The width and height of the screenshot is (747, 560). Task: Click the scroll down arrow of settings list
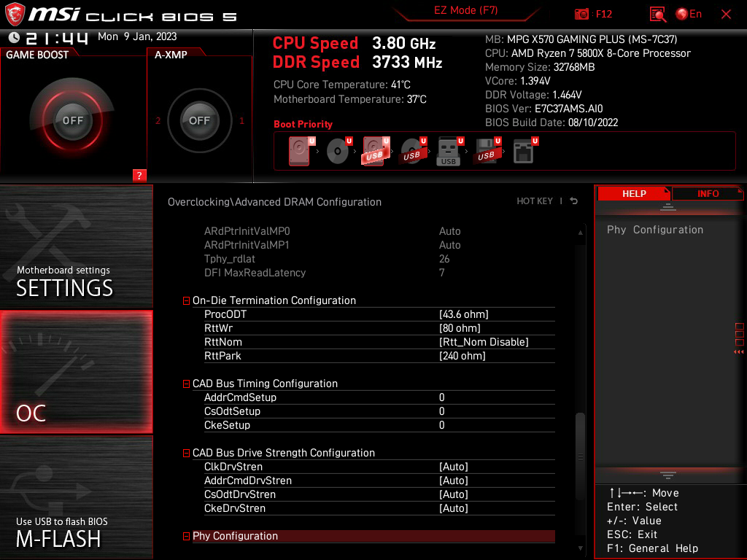click(x=580, y=548)
